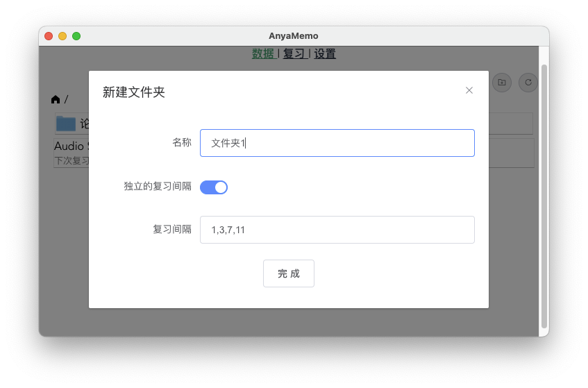The width and height of the screenshot is (588, 388).
Task: Close the AnyaMemo window with red button
Action: pos(49,36)
